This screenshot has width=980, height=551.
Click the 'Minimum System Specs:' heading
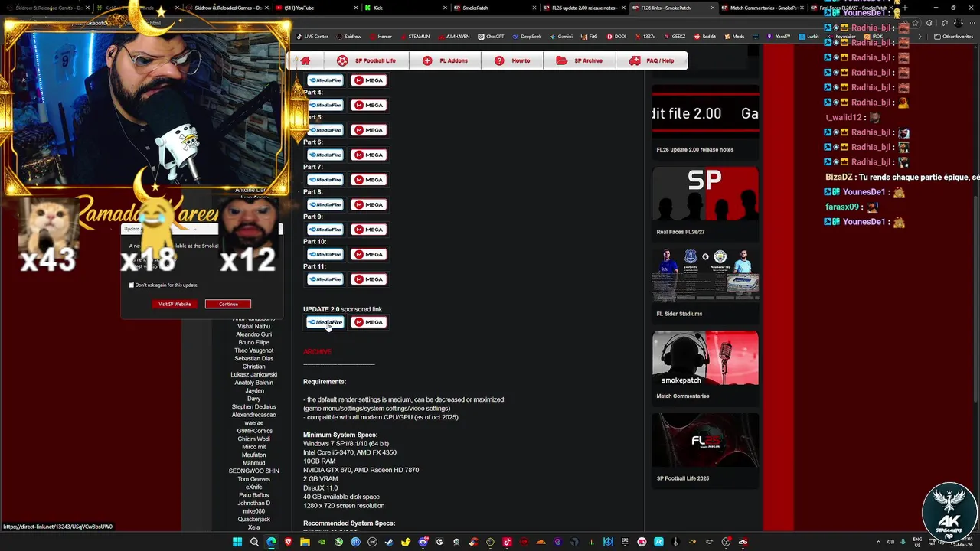coord(340,435)
